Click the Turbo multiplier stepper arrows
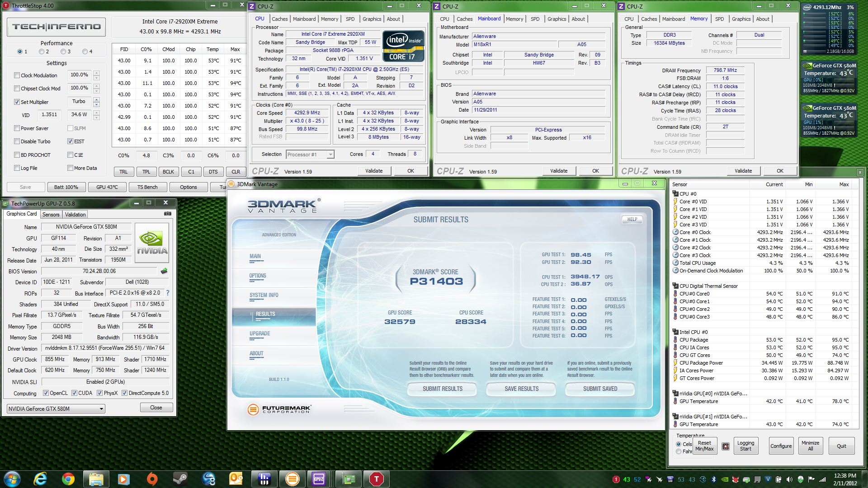Image resolution: width=868 pixels, height=488 pixels. 96,102
